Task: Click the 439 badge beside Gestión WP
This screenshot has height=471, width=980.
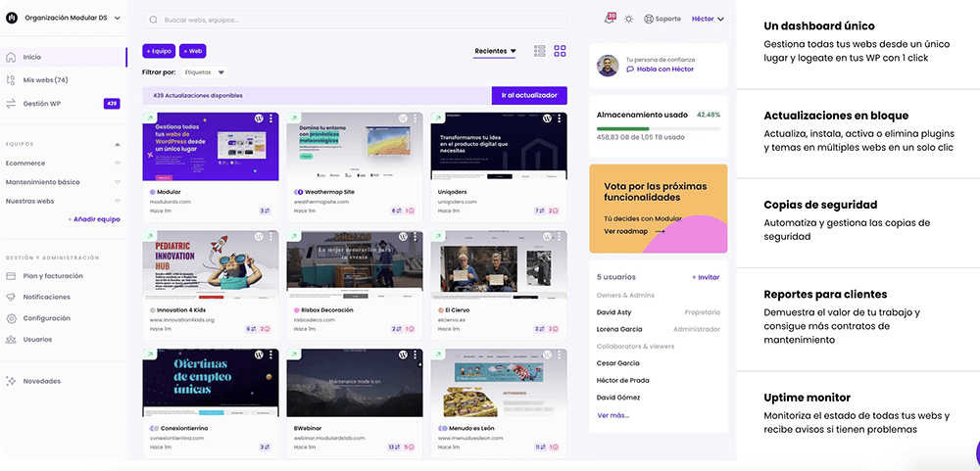Action: coord(112,104)
